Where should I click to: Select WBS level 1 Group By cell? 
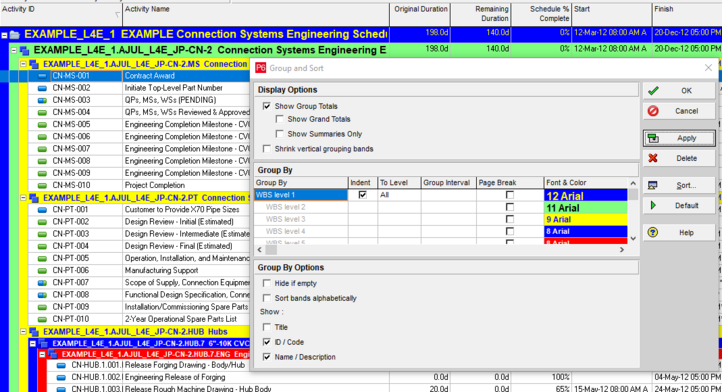pos(301,195)
